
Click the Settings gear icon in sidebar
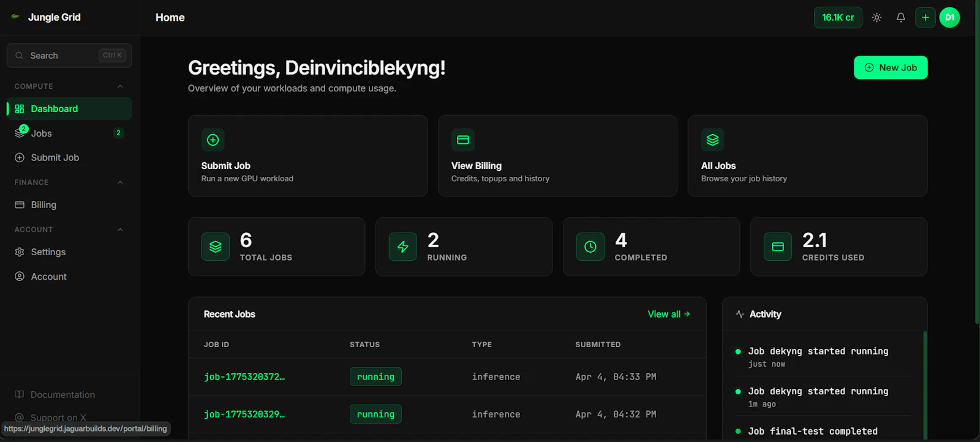[20, 252]
